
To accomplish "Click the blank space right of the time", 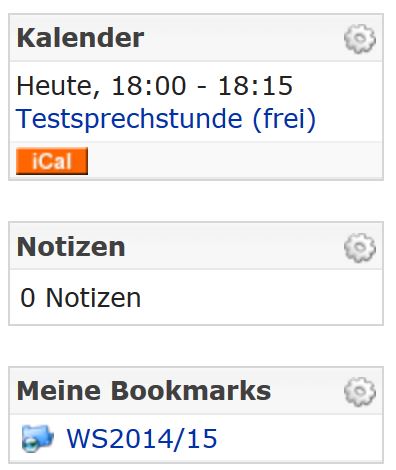I will (337, 86).
